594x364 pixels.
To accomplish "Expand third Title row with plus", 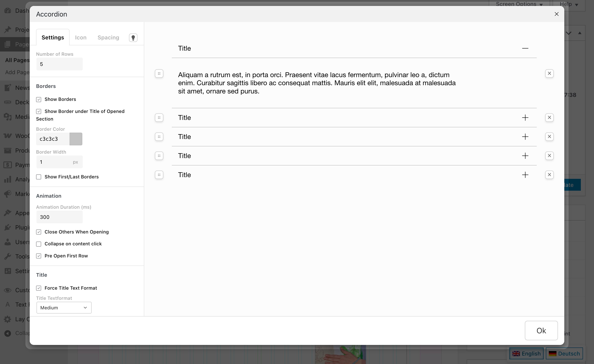I will (x=525, y=137).
